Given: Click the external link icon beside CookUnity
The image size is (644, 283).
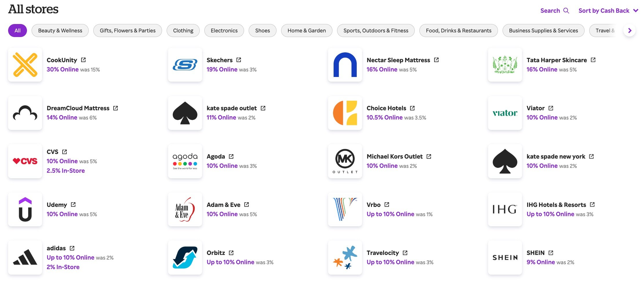Looking at the screenshot, I should 83,60.
